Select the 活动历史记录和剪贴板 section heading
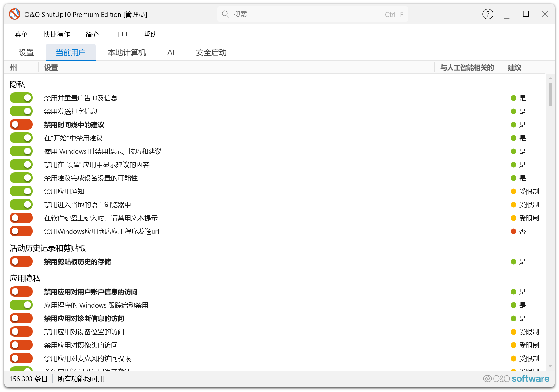 coord(48,248)
